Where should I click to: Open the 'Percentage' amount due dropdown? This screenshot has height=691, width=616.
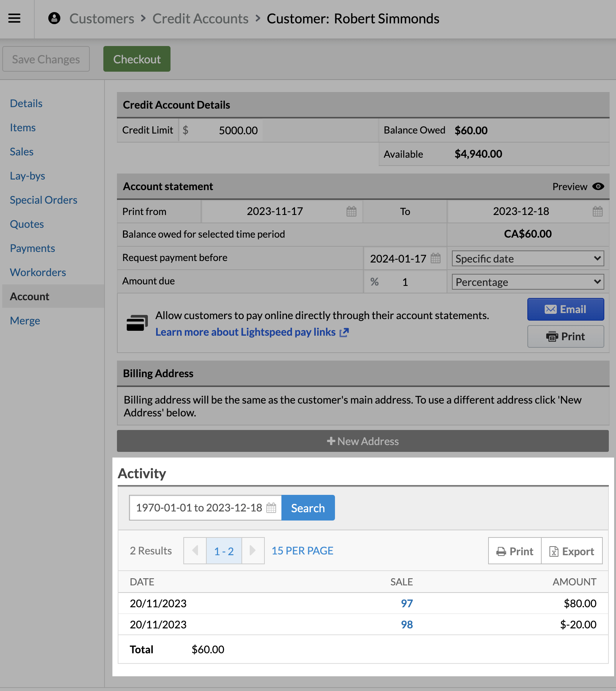pos(527,282)
